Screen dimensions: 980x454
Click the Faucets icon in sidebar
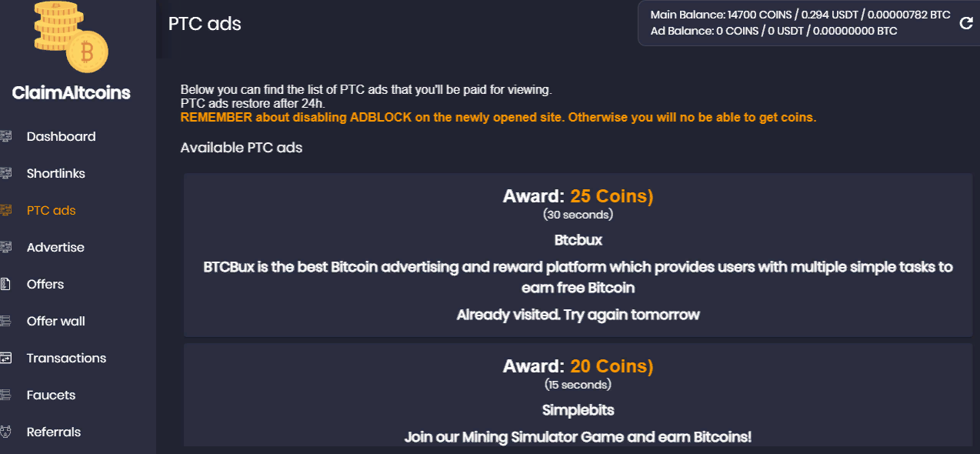[6, 396]
